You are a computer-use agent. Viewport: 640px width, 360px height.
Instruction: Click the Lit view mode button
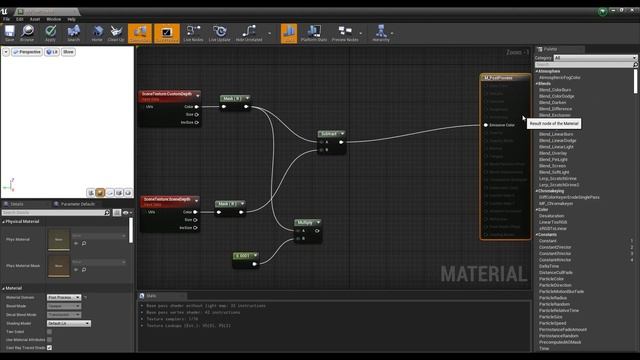coord(52,52)
